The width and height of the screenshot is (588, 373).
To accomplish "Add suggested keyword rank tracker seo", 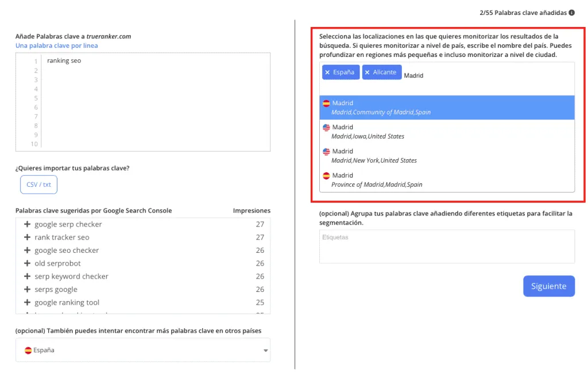I will 27,237.
